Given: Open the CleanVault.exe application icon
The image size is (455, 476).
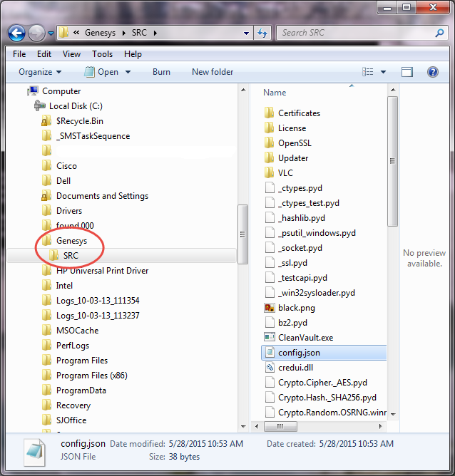Looking at the screenshot, I should (x=270, y=338).
